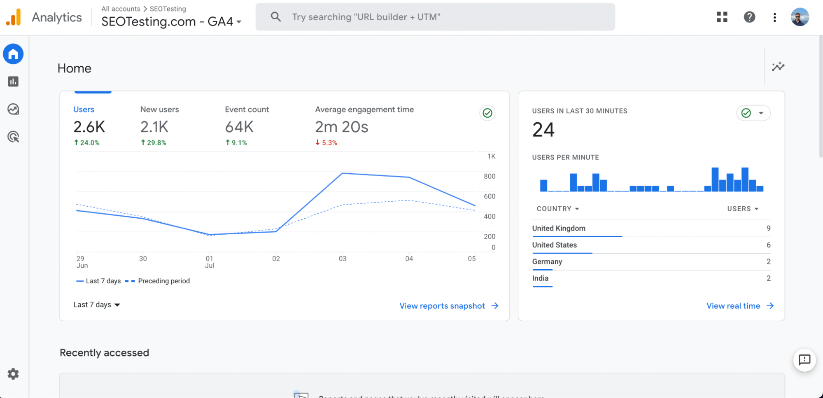The height and width of the screenshot is (398, 823).
Task: Click the search bar input field
Action: click(435, 17)
